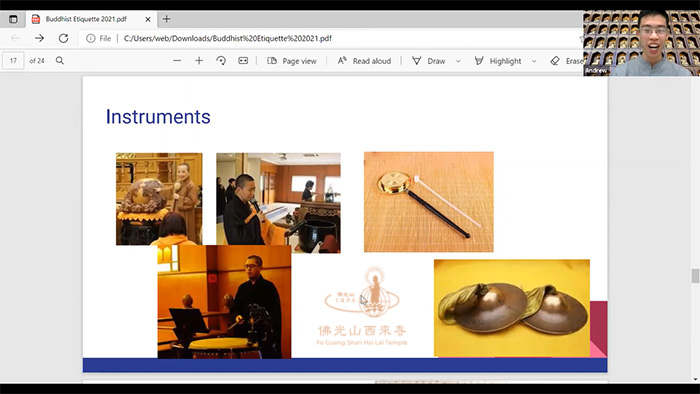The height and width of the screenshot is (394, 700).
Task: Expand the Highlight color options dropdown
Action: pos(534,61)
